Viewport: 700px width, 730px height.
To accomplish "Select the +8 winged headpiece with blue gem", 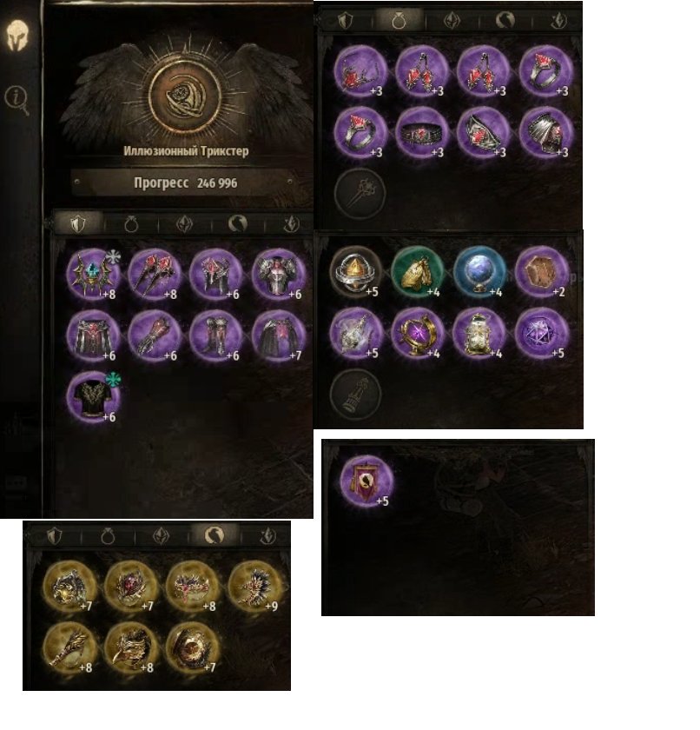I will tap(93, 274).
